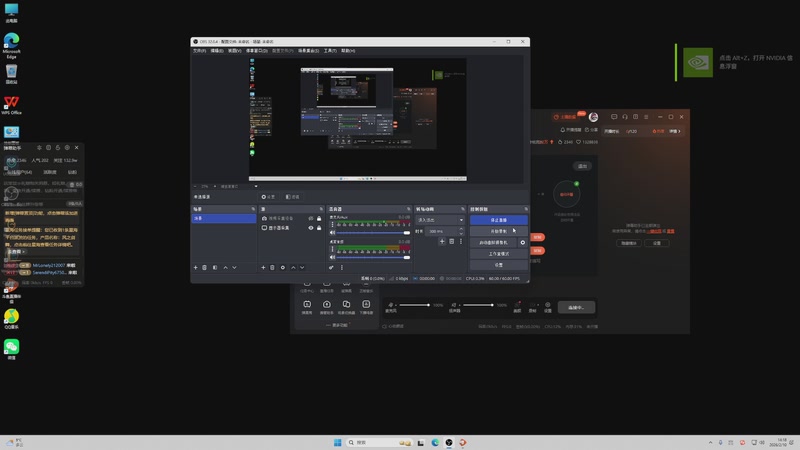Toggle Studio Mode in controls panel

click(498, 254)
